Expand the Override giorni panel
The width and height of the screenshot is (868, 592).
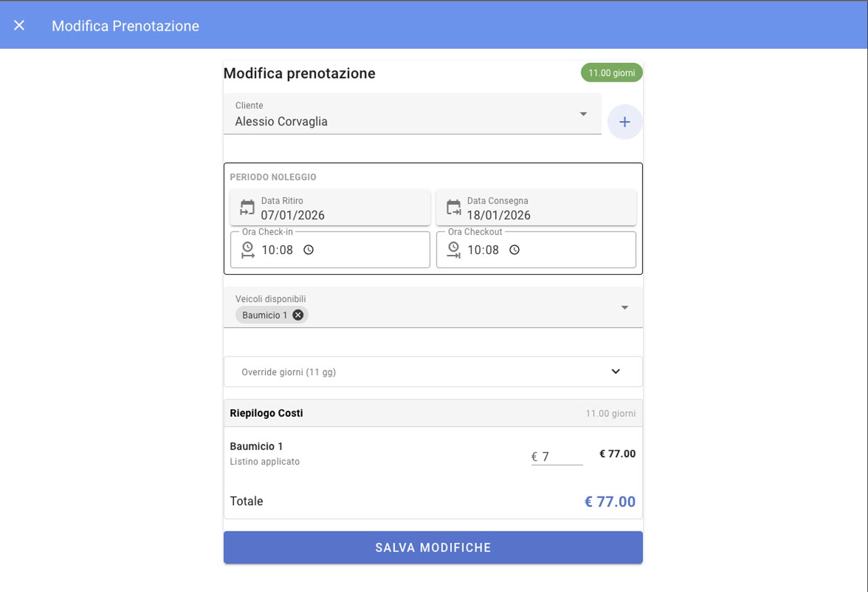(433, 371)
